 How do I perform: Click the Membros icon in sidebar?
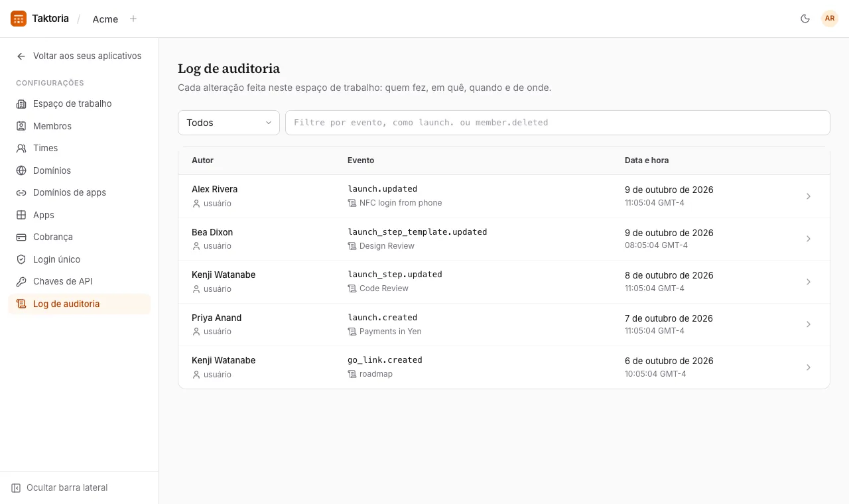pos(21,126)
